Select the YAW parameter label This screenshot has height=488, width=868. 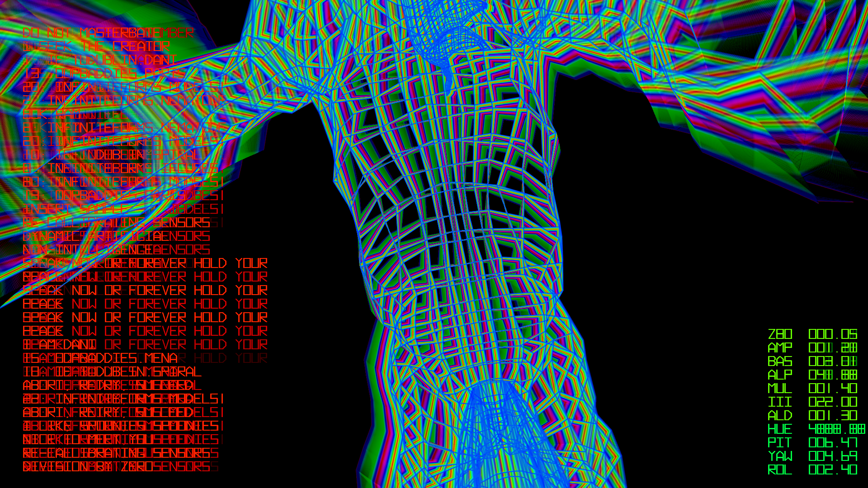click(780, 456)
